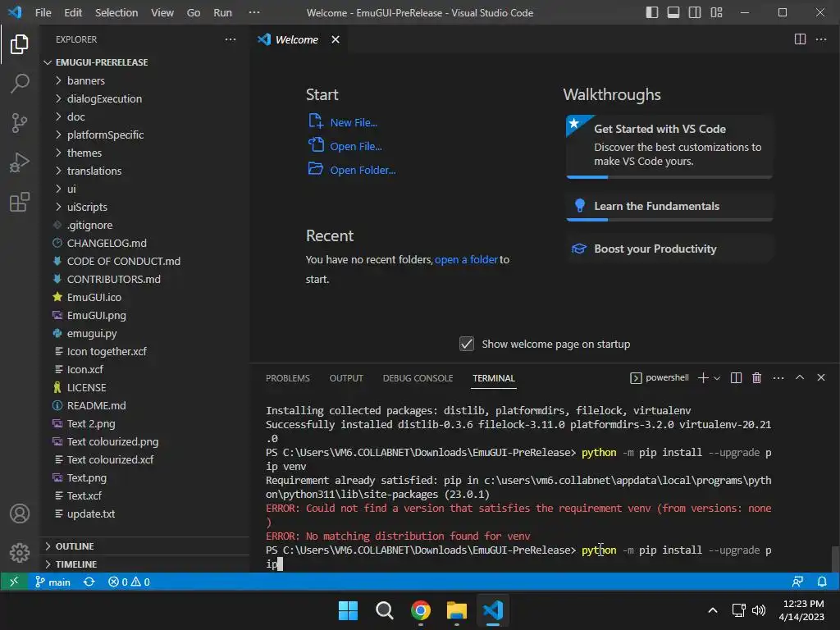
Task: Open the File menu
Action: point(43,12)
